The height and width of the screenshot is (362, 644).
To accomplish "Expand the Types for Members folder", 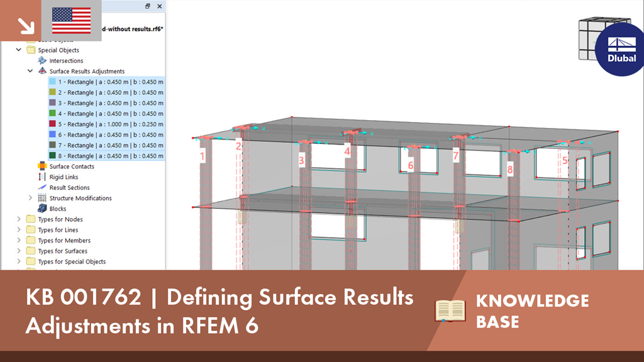I will (x=18, y=240).
